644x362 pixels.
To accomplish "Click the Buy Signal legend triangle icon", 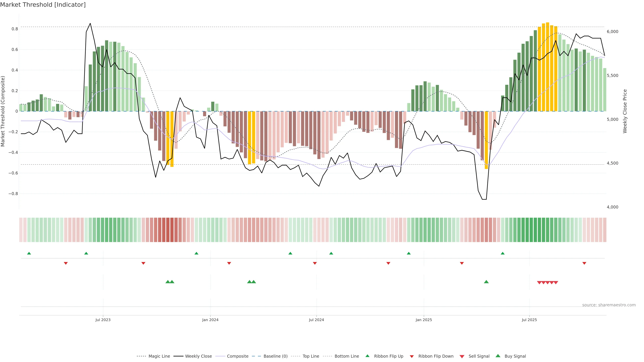I will 498,356.
